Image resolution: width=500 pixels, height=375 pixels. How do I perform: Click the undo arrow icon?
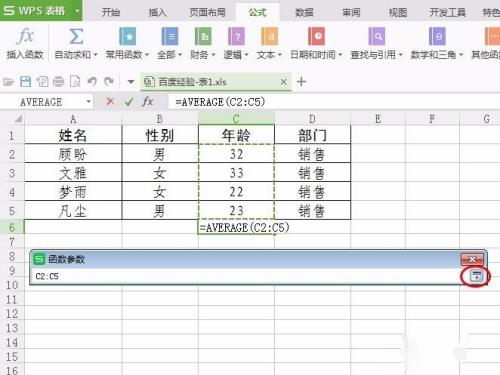[92, 82]
